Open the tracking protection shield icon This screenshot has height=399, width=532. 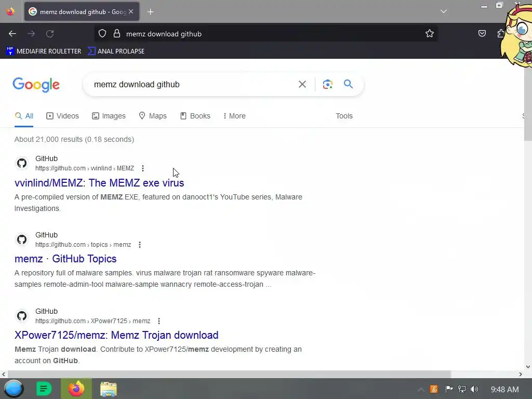102,34
